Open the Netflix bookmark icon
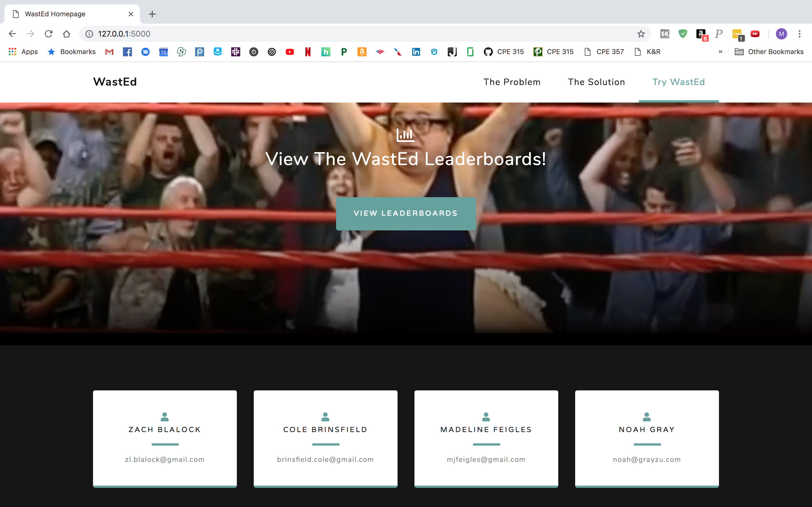This screenshot has height=507, width=812. [x=308, y=52]
